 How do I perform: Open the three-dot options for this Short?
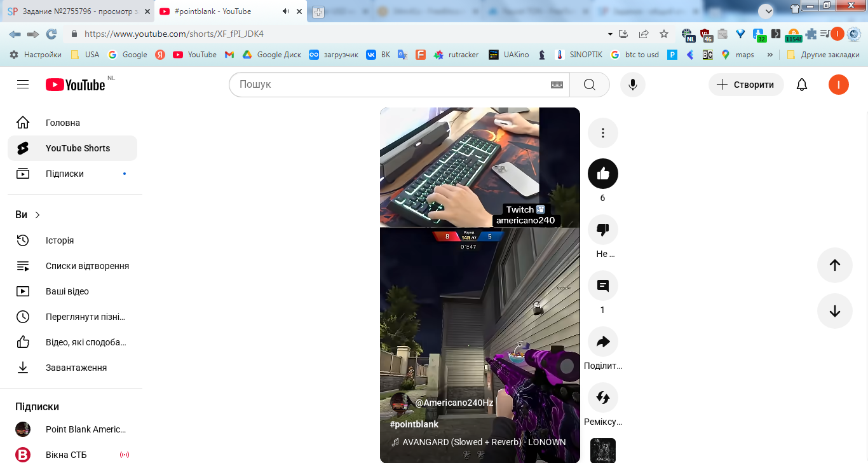click(x=603, y=133)
